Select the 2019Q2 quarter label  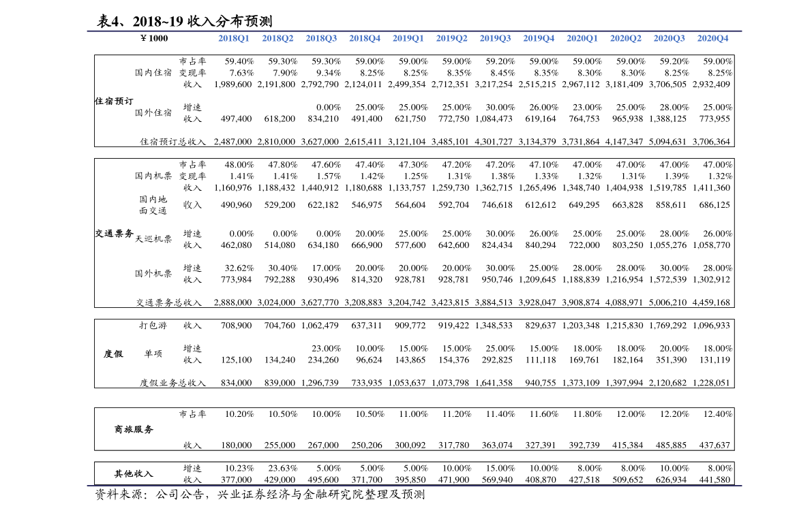(451, 39)
